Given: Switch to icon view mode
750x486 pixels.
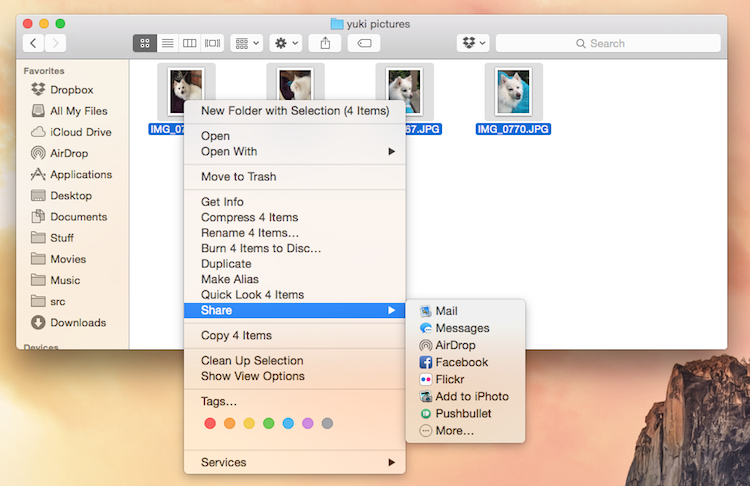Looking at the screenshot, I should pos(145,43).
